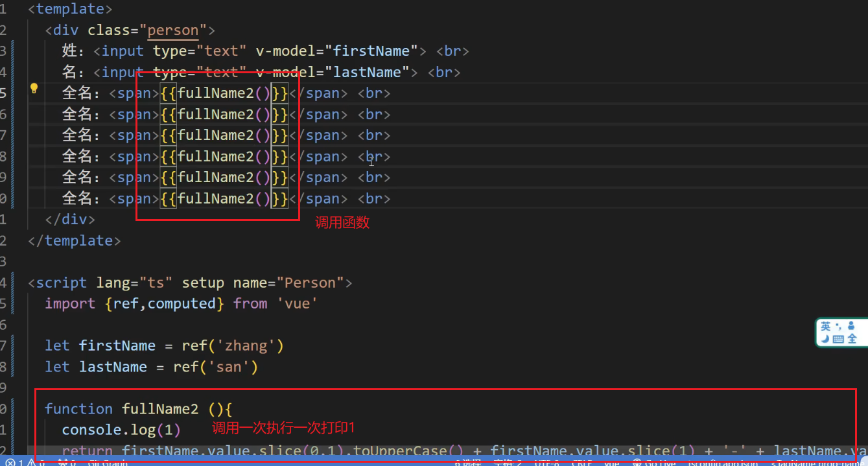Click type="text" on the 姓 input line
Image resolution: width=868 pixels, height=466 pixels.
click(x=200, y=51)
